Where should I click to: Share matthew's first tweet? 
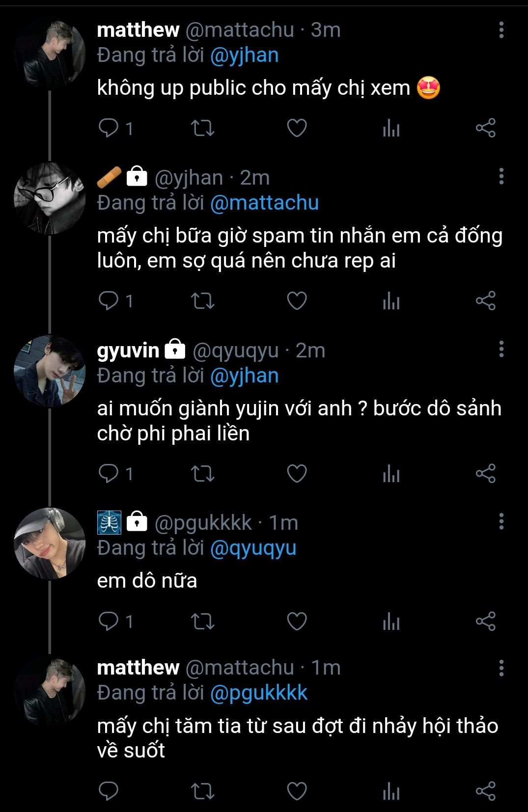coord(485,129)
